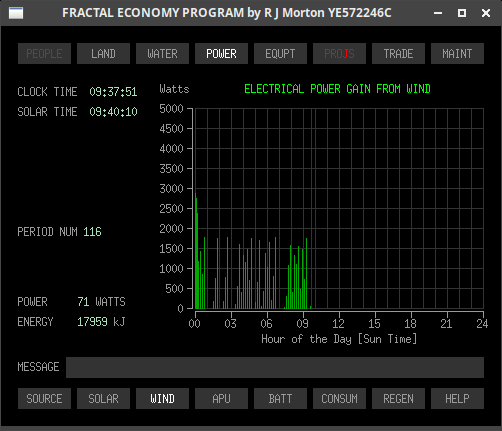The image size is (502, 431).
Task: Open the APU power view
Action: pos(221,398)
